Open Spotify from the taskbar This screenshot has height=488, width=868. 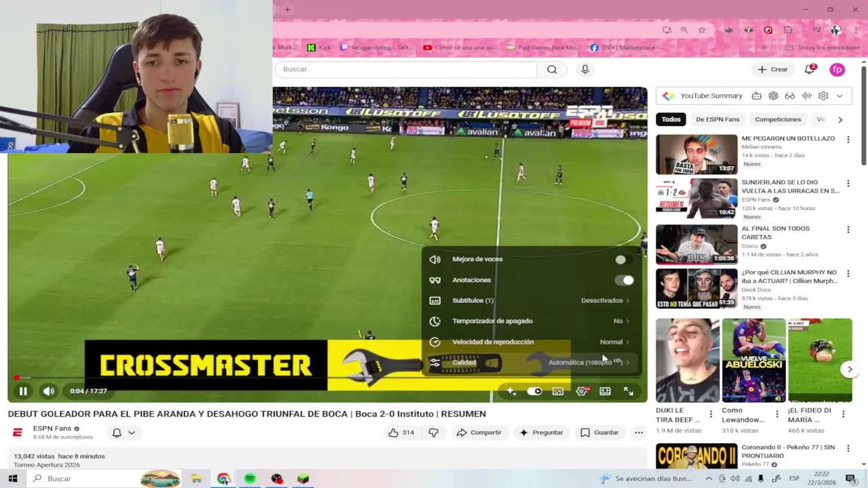point(250,479)
